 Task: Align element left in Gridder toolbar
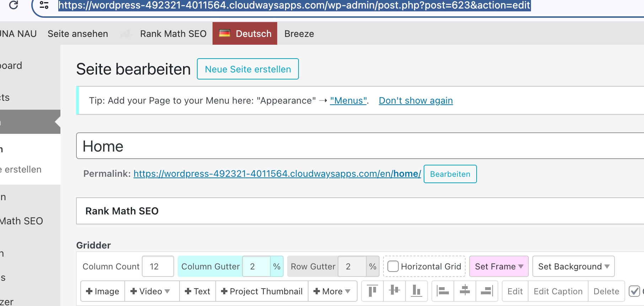443,291
